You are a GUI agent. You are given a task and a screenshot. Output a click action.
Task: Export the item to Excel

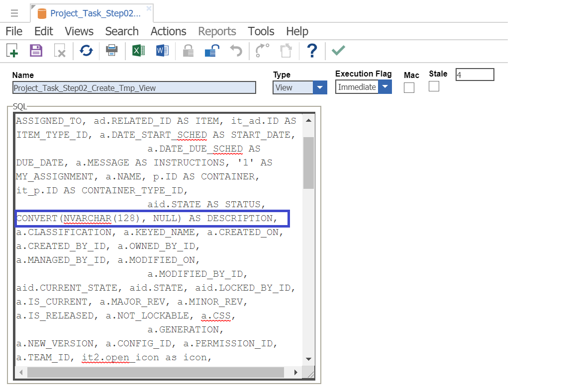[x=138, y=50]
